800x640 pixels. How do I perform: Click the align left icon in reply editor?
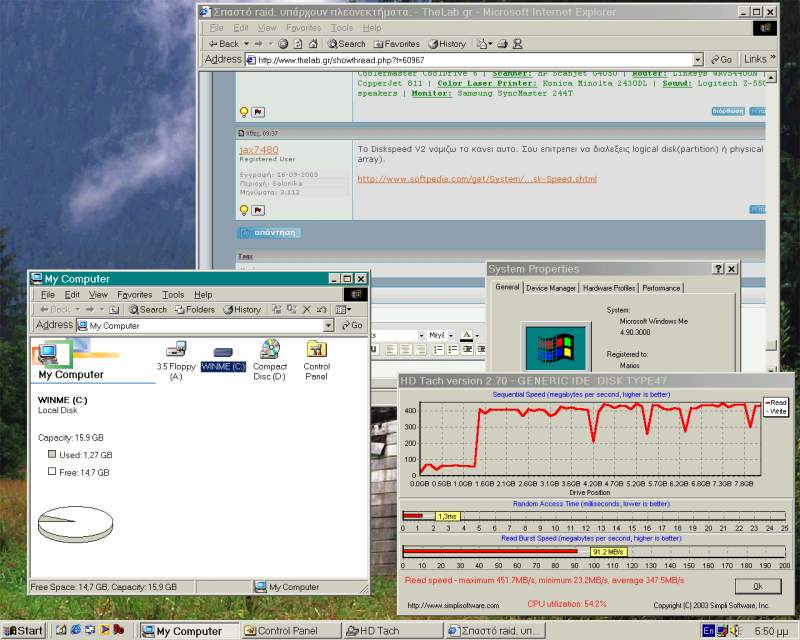pos(391,350)
